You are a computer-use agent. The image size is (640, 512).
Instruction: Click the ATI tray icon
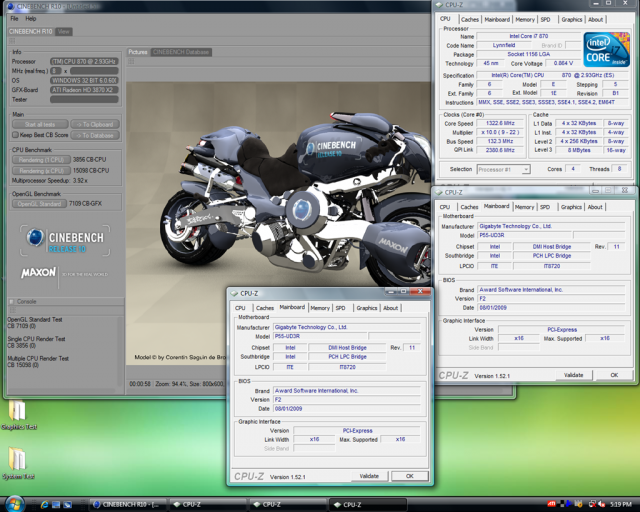[x=551, y=504]
